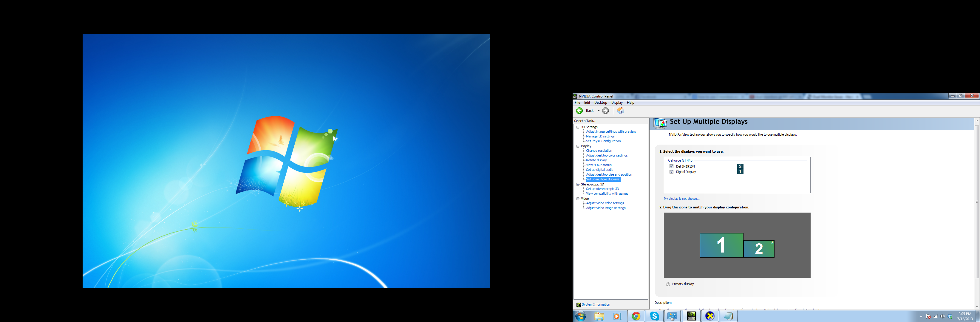The width and height of the screenshot is (980, 322).
Task: Collapse the Display tree node
Action: pyautogui.click(x=578, y=146)
